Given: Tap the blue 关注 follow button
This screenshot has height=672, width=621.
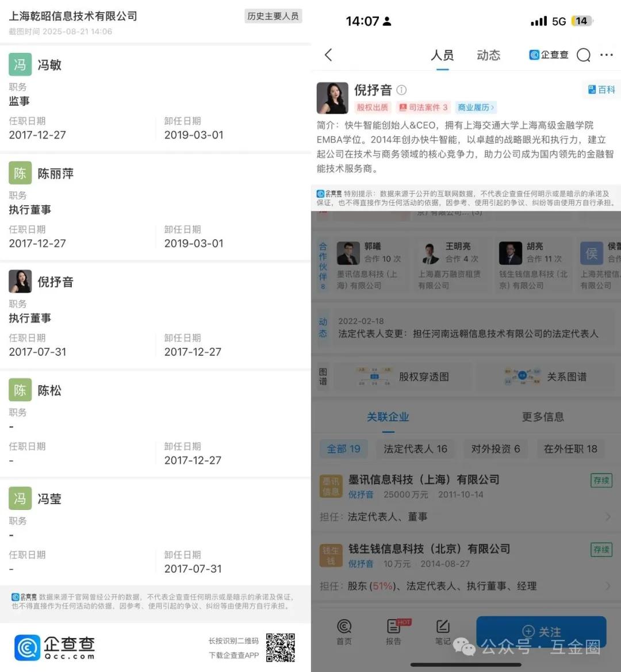Looking at the screenshot, I should click(x=541, y=631).
